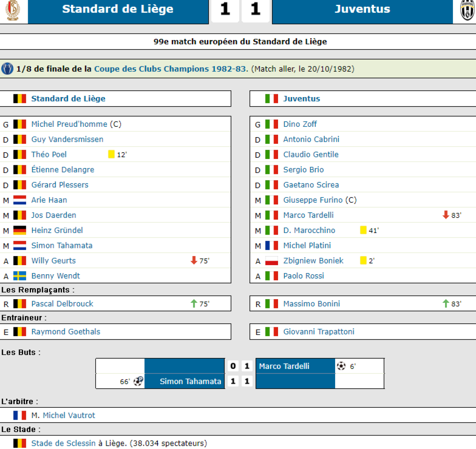
Task: Click the penalty ball icon beside 66'
Action: tap(138, 381)
